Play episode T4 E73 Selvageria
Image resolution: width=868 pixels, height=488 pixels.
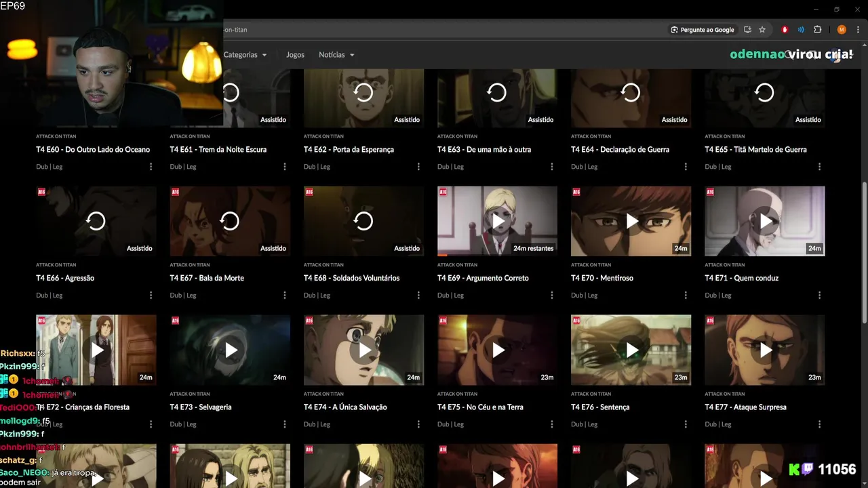tap(231, 350)
